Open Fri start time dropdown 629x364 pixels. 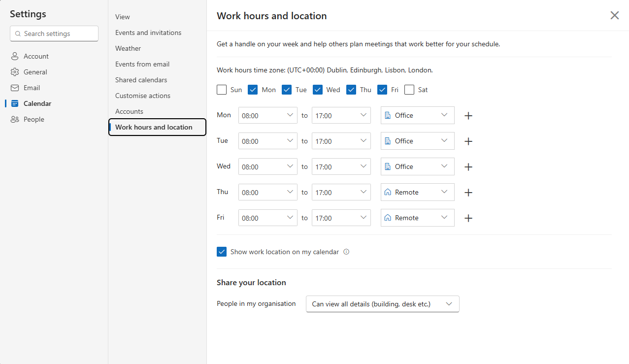[x=268, y=218]
